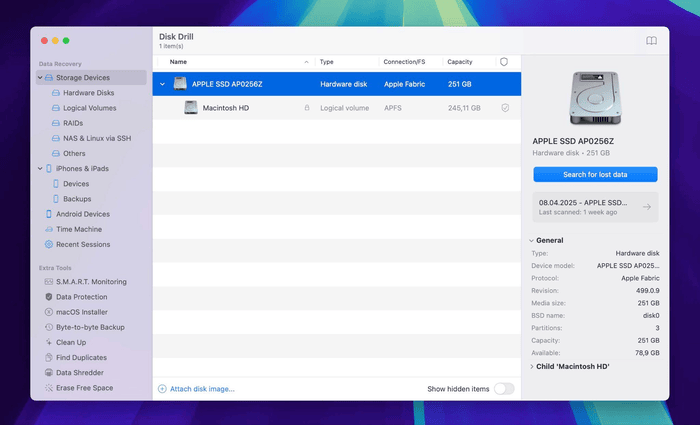Select Android Devices in the sidebar
The width and height of the screenshot is (700, 425).
click(x=83, y=214)
